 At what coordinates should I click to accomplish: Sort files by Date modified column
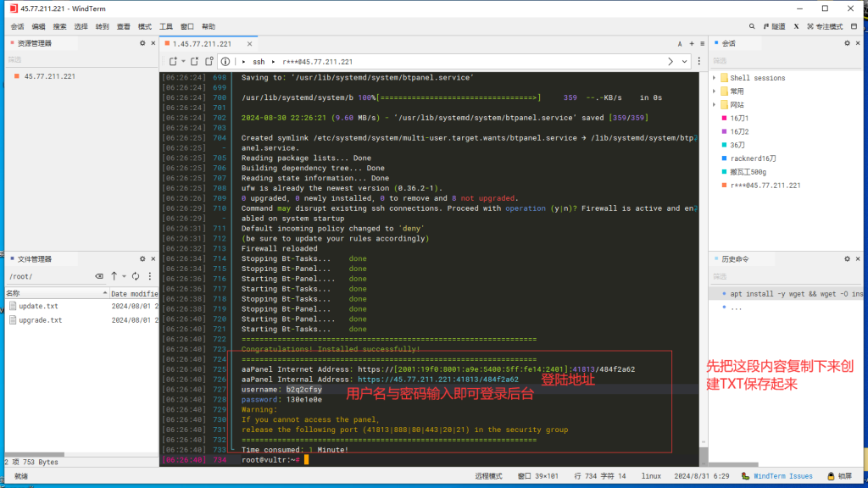[x=134, y=293]
